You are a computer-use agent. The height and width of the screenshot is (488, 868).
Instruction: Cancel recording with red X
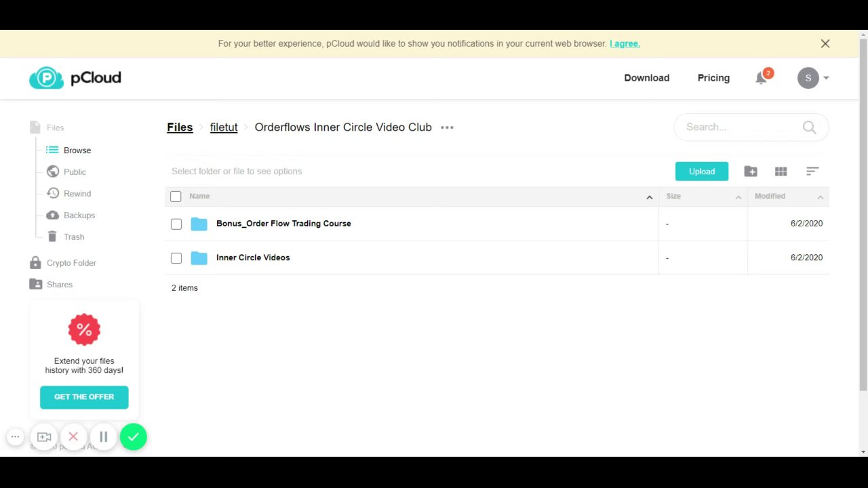coord(73,437)
